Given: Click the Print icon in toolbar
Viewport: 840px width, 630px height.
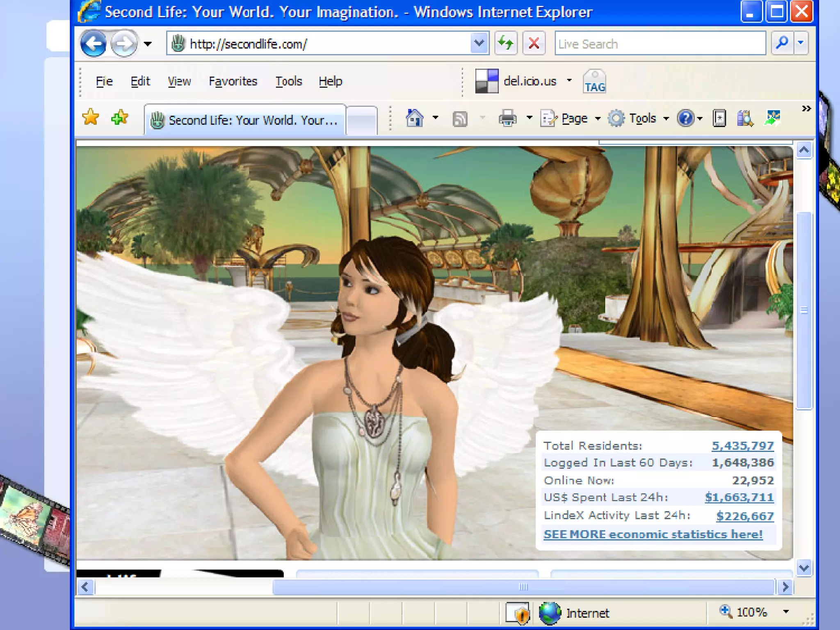Looking at the screenshot, I should pyautogui.click(x=507, y=119).
